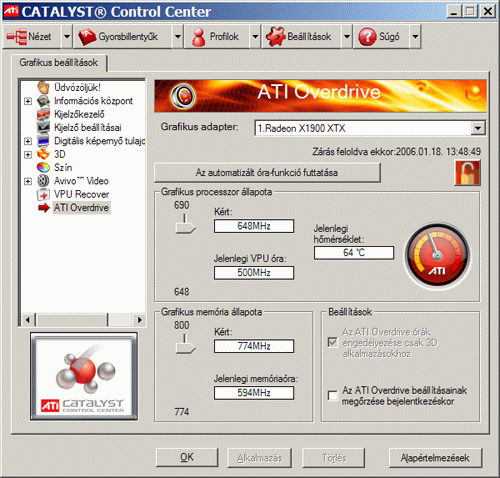Click the tree horizontal scrollbar thumb
Screen dimensions: 500x478
point(72,320)
